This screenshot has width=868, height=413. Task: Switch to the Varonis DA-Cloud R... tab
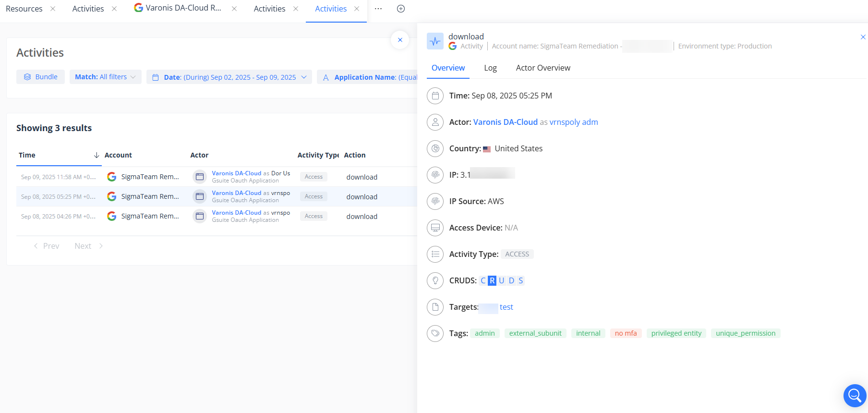[x=178, y=8]
